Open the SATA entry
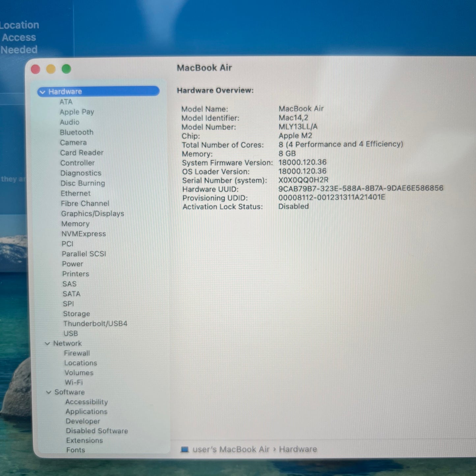Screen dimensions: 476x476 (71, 294)
